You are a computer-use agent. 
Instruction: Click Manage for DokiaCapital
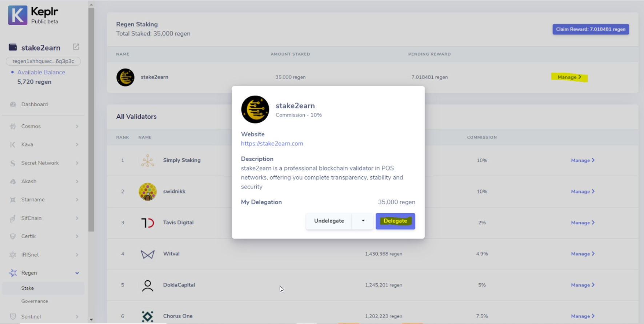pyautogui.click(x=583, y=285)
